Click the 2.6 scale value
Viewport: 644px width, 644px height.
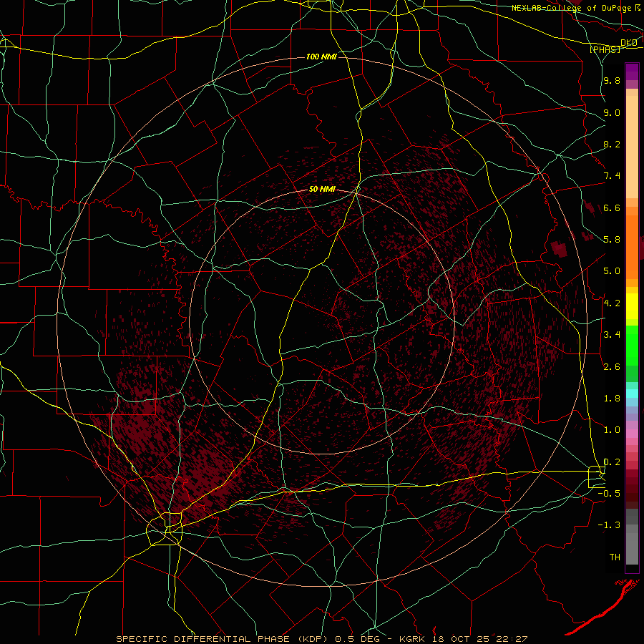[612, 367]
